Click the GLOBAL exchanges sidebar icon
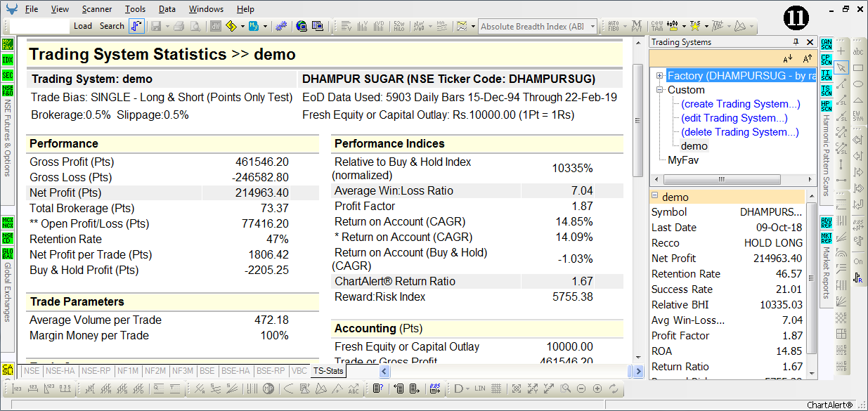Image resolution: width=868 pixels, height=411 pixels. pyautogui.click(x=8, y=254)
